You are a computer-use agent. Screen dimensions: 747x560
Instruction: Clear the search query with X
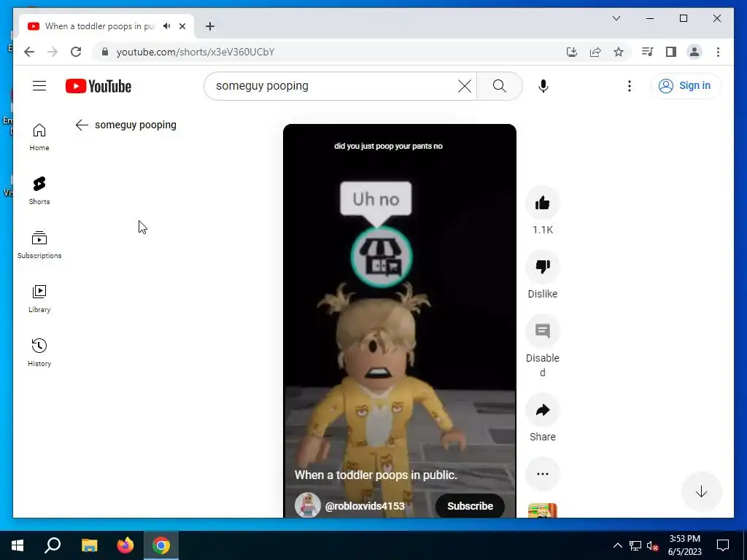[x=465, y=86]
